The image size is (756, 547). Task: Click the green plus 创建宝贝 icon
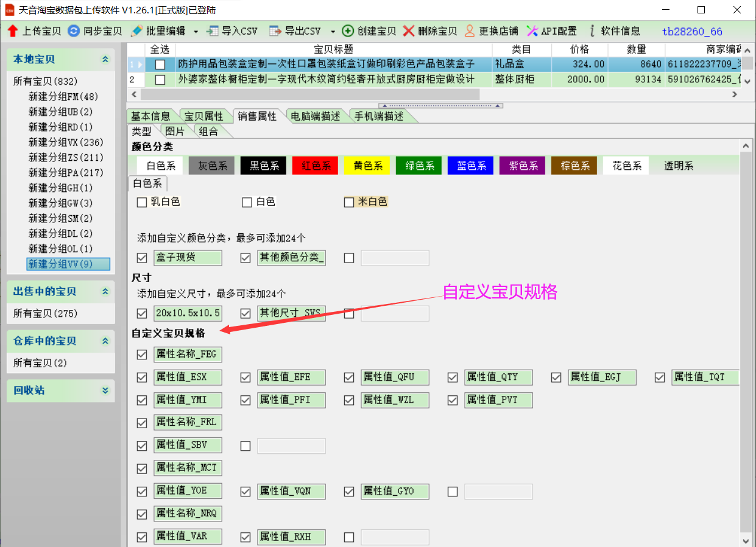[x=348, y=31]
